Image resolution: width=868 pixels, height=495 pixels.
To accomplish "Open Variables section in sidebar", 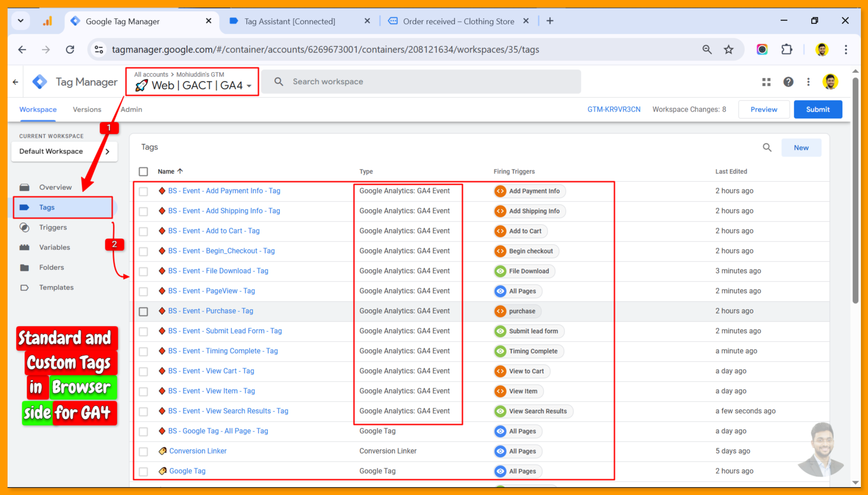I will (54, 247).
